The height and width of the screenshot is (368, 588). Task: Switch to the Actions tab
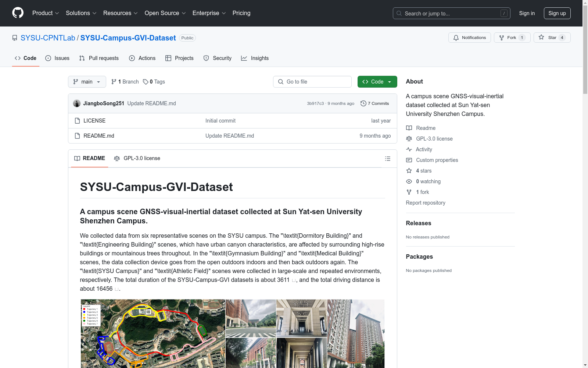point(142,58)
